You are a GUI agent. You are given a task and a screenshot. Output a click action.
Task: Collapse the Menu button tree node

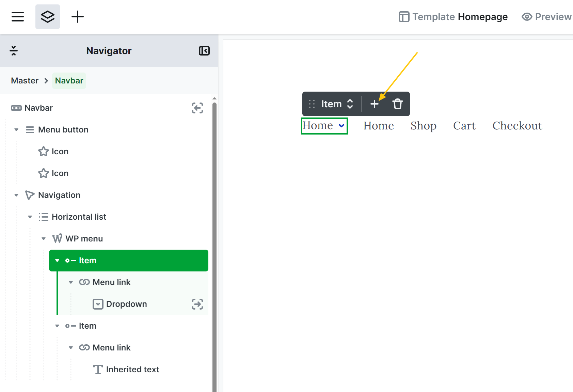[x=16, y=130]
